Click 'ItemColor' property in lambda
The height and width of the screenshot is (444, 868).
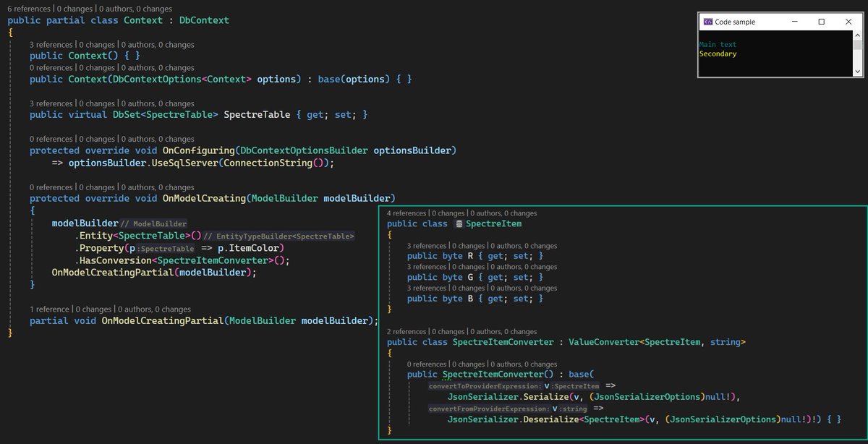pos(255,248)
